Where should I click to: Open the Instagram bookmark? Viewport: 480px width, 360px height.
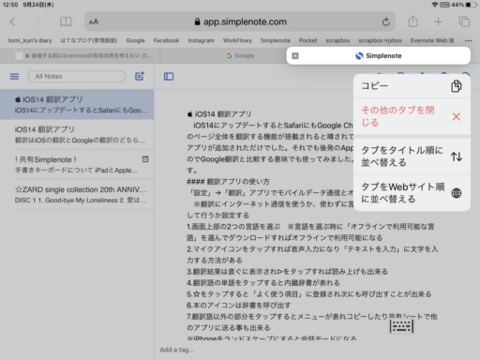coord(201,40)
